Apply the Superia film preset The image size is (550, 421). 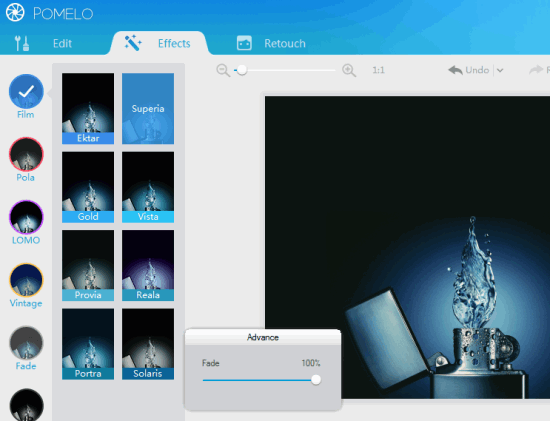(x=148, y=108)
